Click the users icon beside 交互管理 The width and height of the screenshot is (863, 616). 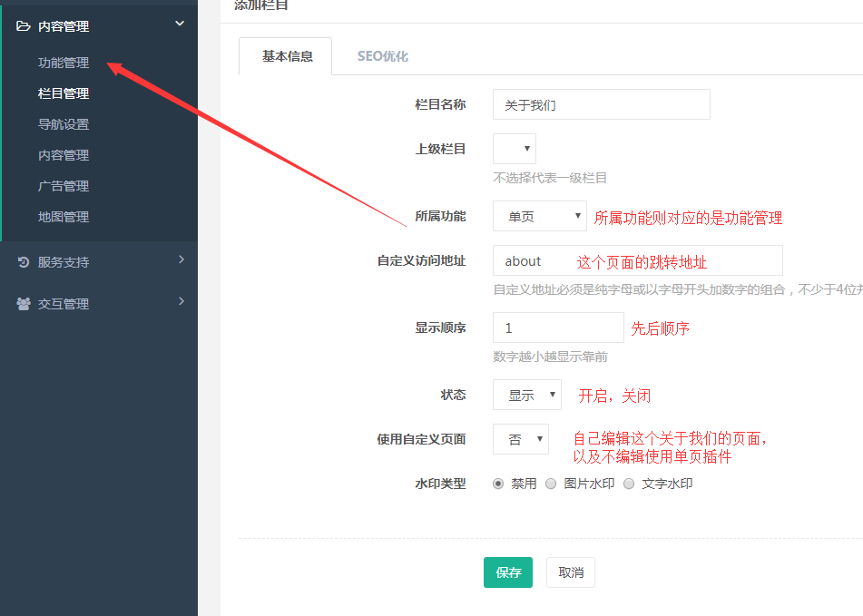[x=24, y=304]
